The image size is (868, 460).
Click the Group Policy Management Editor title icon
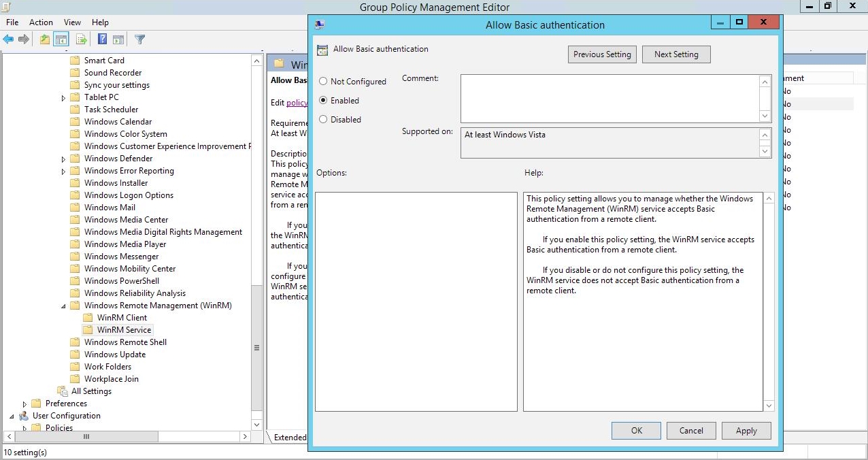[6, 7]
